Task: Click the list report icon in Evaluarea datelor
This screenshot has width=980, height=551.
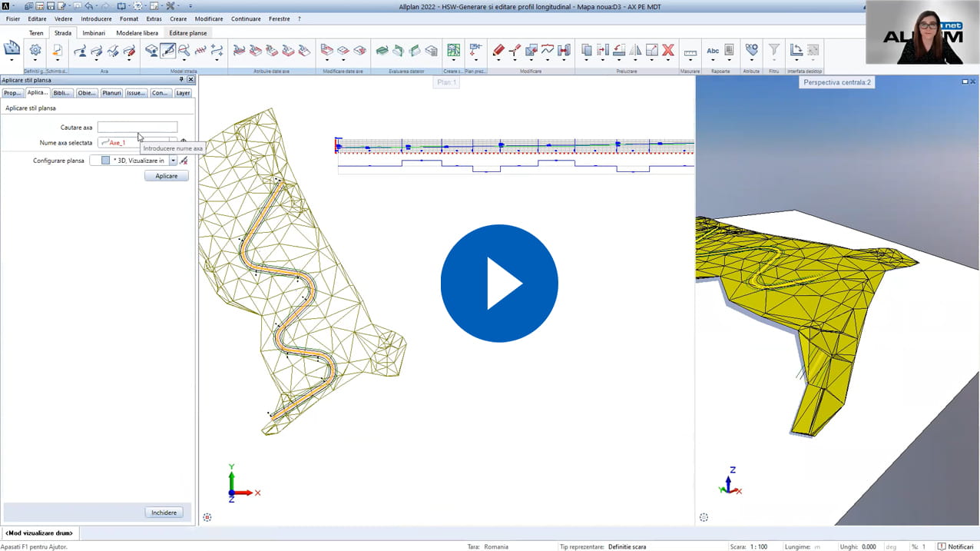Action: pyautogui.click(x=431, y=51)
